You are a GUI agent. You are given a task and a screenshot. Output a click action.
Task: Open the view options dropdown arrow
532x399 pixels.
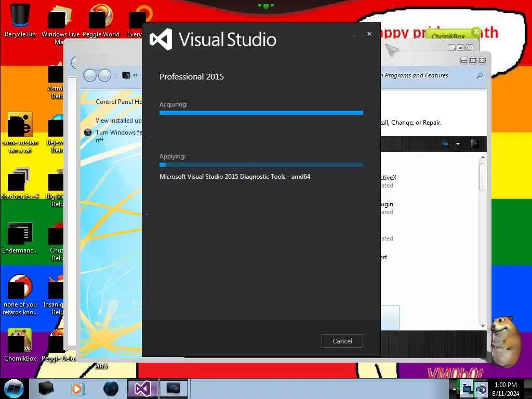(x=458, y=144)
